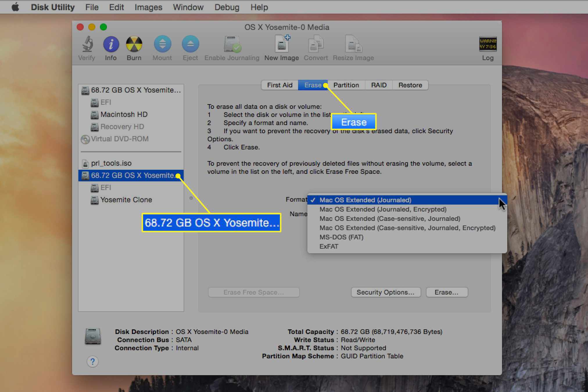Click the Disk Description value OS X Yosemite-0 Media
This screenshot has height=392, width=588.
[212, 332]
